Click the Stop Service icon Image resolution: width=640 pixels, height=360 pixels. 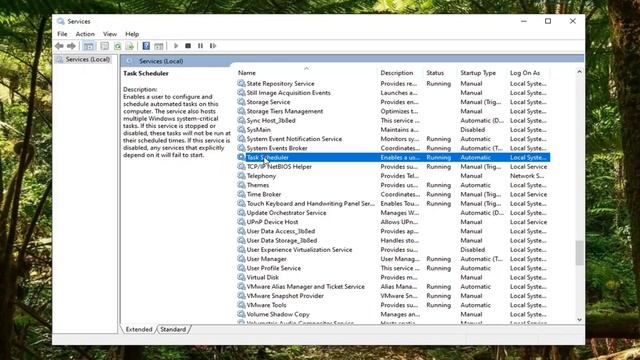coord(188,46)
